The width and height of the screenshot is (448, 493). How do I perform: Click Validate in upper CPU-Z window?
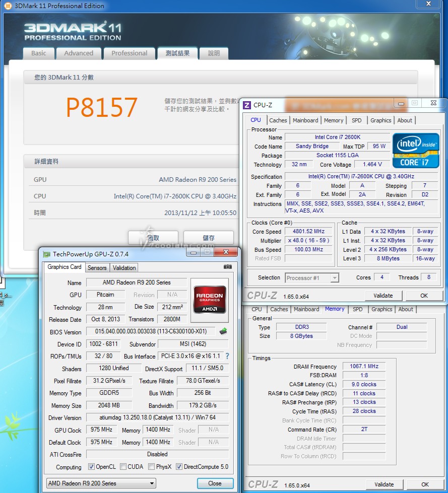coord(383,296)
